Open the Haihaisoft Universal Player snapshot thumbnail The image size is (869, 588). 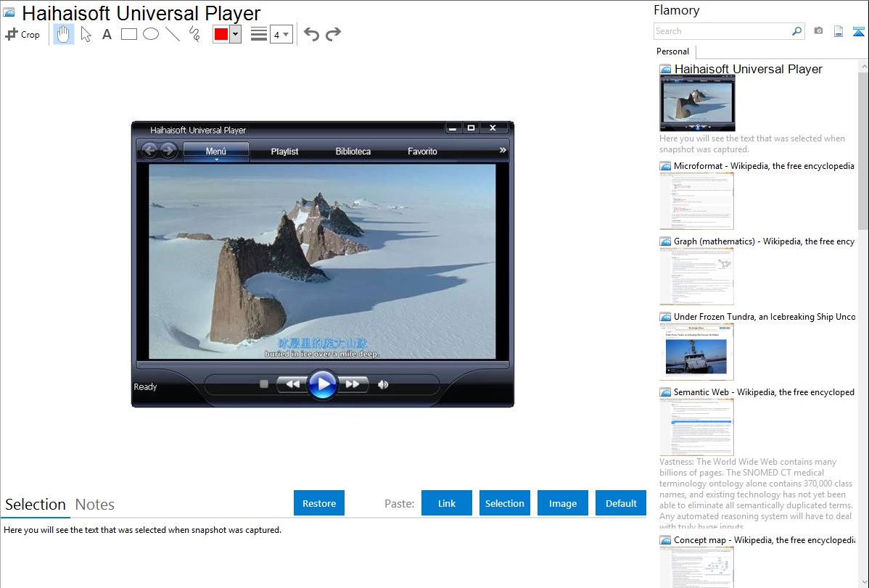click(697, 104)
